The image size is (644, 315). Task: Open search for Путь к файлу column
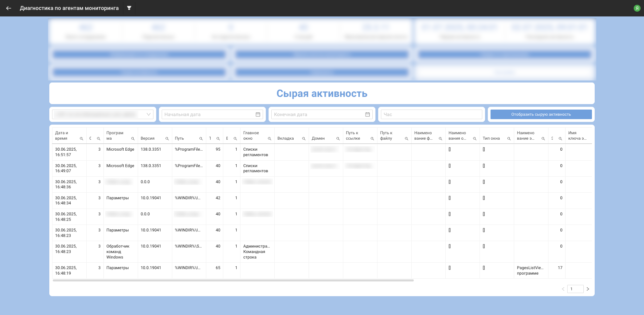(x=407, y=139)
